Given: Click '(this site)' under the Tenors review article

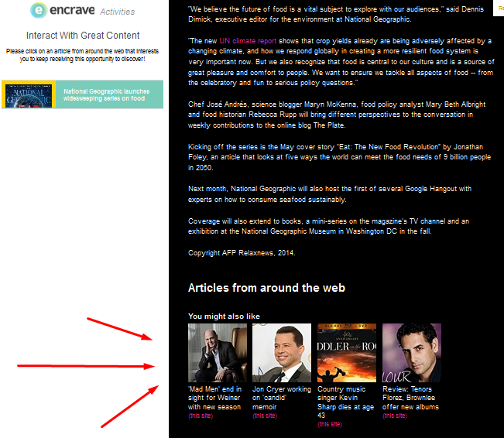Looking at the screenshot, I should click(395, 416).
